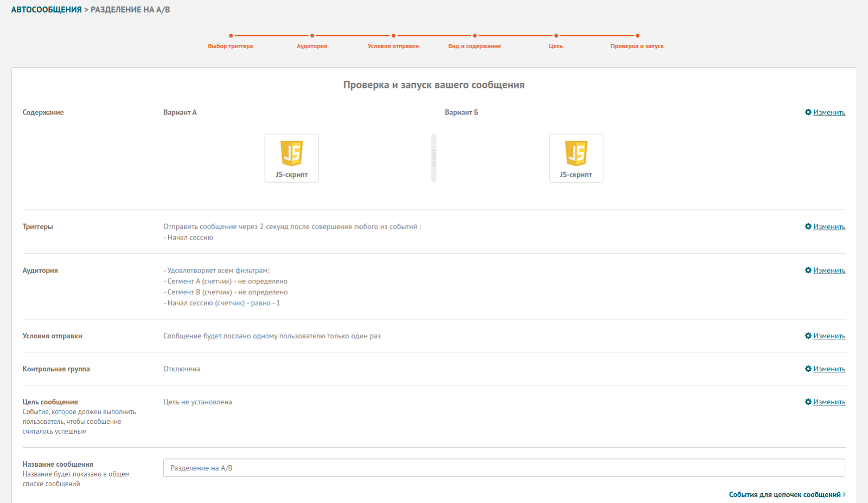This screenshot has height=503, width=868.
Task: Click Изменить link for Цель сообщения
Action: point(829,403)
